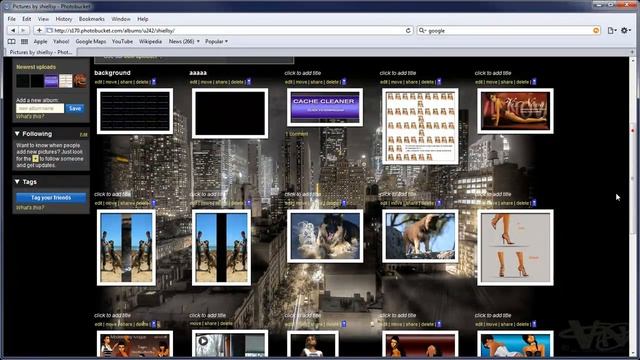Open the Show all bookmarks book icon
The image size is (640, 360).
tap(11, 42)
